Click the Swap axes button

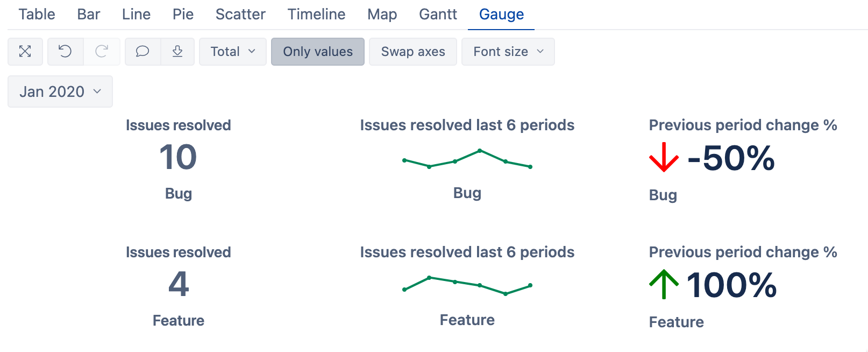413,52
